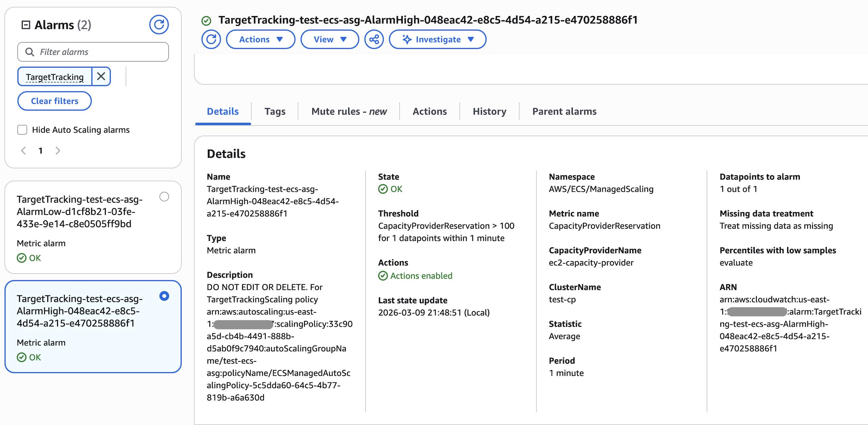Screen dimensions: 868x425
Task: Collapse the Alarms panel with the minus box icon
Action: point(26,25)
